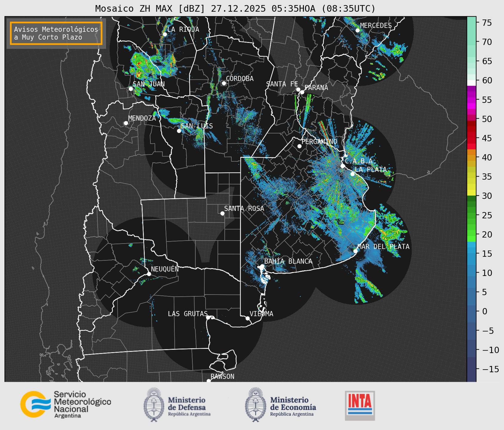Click the LA PLATA city marker dot

coord(353,174)
